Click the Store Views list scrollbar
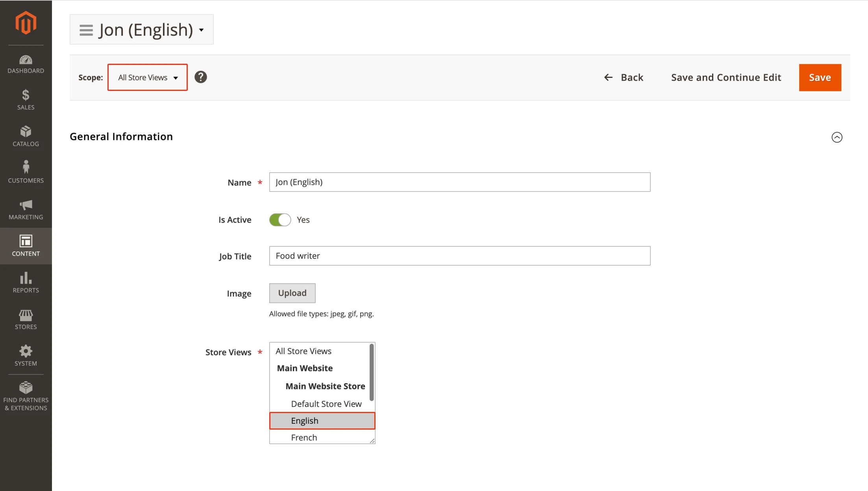This screenshot has height=491, width=868. (x=372, y=372)
